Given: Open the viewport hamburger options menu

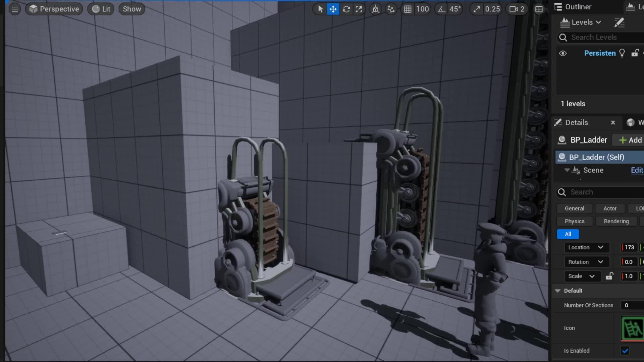Looking at the screenshot, I should [x=15, y=9].
